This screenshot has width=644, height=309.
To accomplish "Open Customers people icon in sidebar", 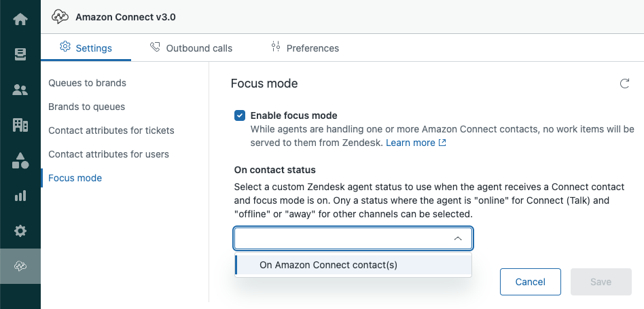I will pyautogui.click(x=20, y=90).
